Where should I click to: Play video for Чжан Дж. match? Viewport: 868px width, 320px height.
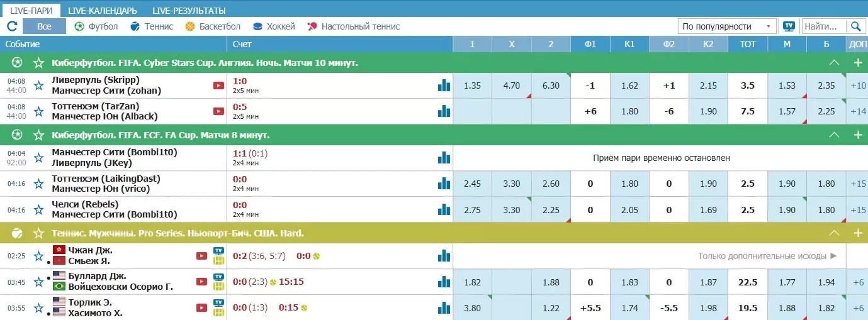pyautogui.click(x=202, y=256)
